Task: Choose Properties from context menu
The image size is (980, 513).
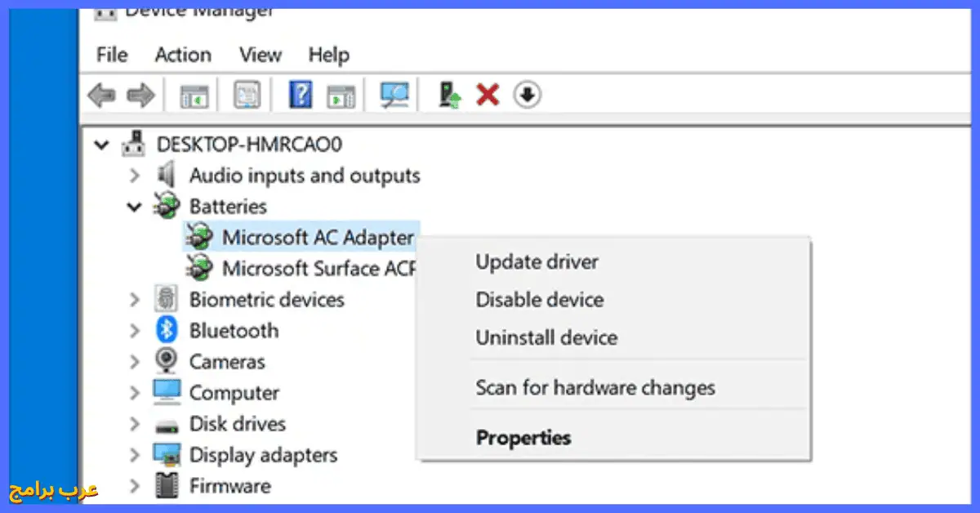Action: click(523, 438)
